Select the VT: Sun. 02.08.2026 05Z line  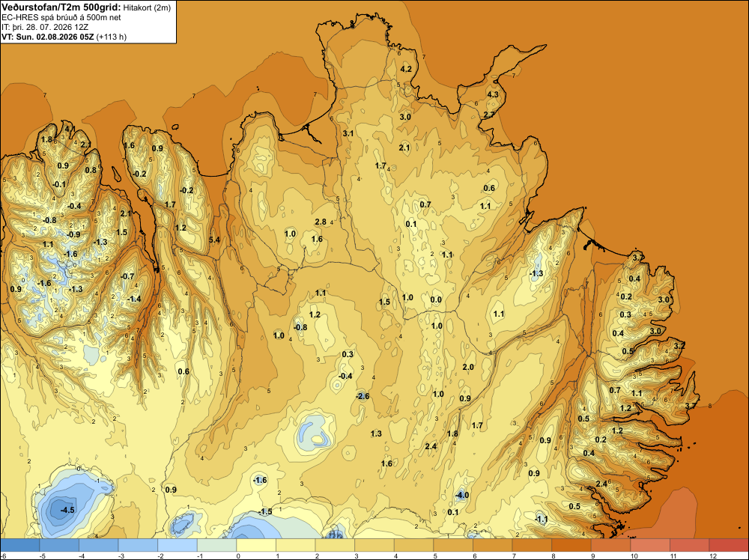tap(48, 37)
